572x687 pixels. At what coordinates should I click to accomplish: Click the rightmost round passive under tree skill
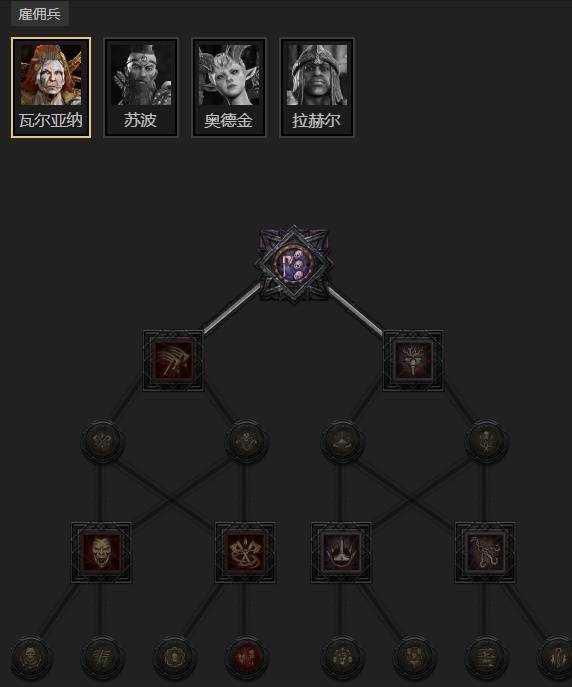485,442
